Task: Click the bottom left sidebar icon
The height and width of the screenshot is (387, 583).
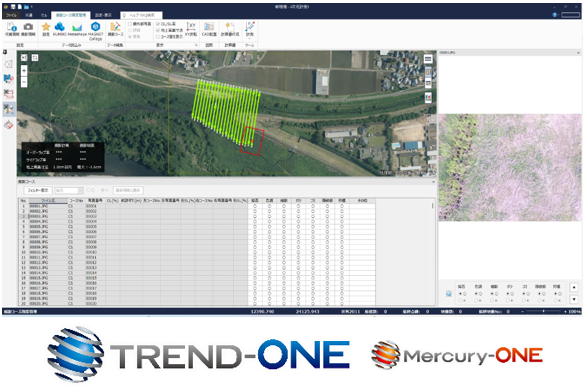Action: 9,125
